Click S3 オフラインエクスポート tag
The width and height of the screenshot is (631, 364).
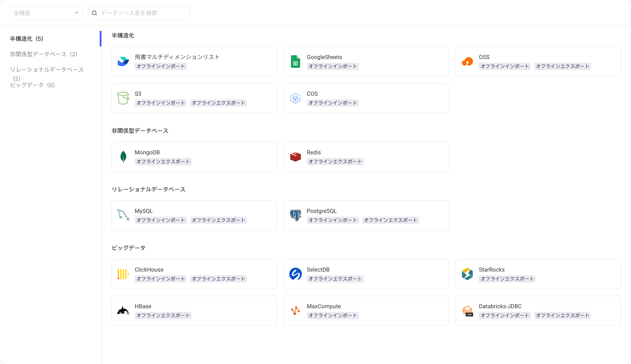218,103
